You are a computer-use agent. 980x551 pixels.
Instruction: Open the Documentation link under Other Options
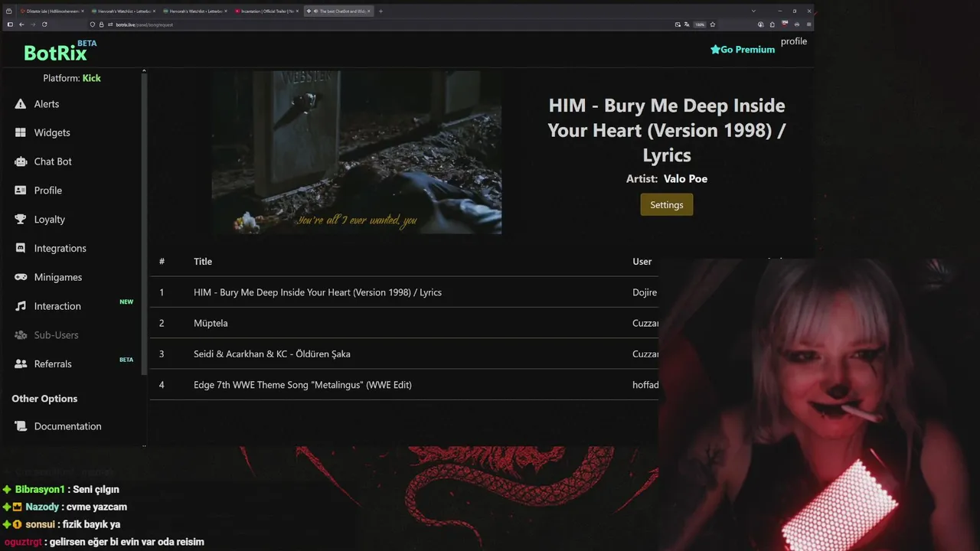click(67, 426)
